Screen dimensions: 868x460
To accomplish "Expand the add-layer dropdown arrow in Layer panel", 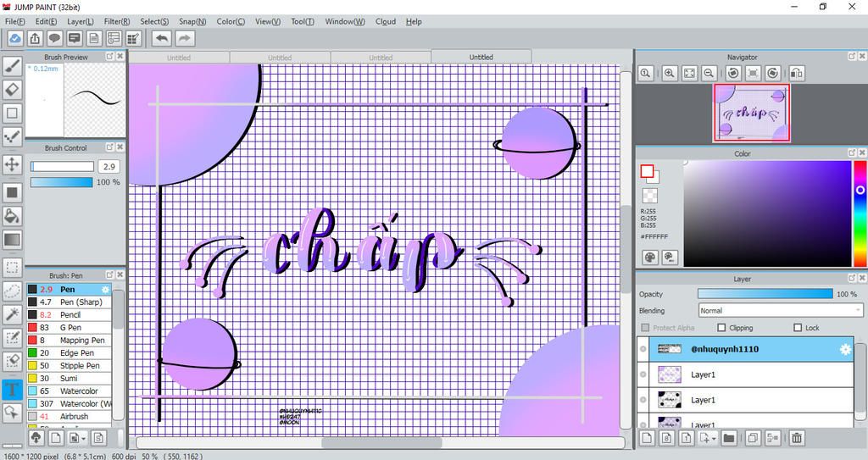I will click(714, 439).
